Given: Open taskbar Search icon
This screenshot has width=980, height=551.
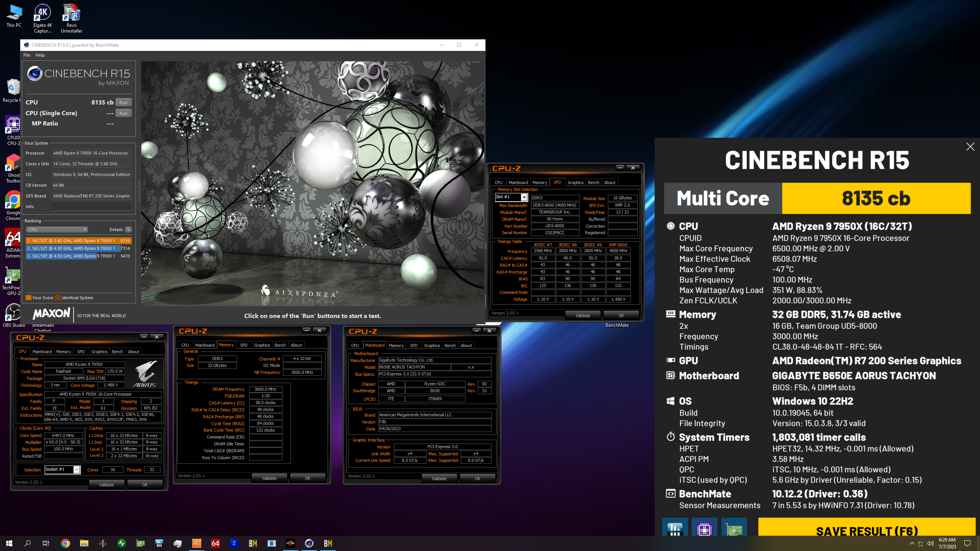Looking at the screenshot, I should coord(28,543).
